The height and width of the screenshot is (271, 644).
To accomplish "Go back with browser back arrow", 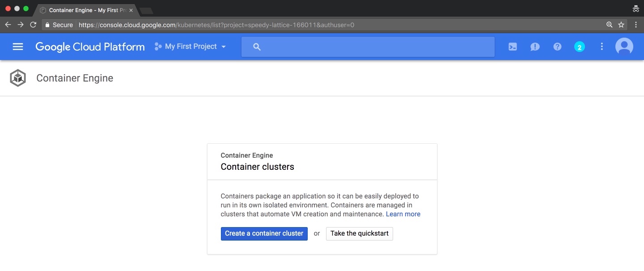I will [8, 25].
